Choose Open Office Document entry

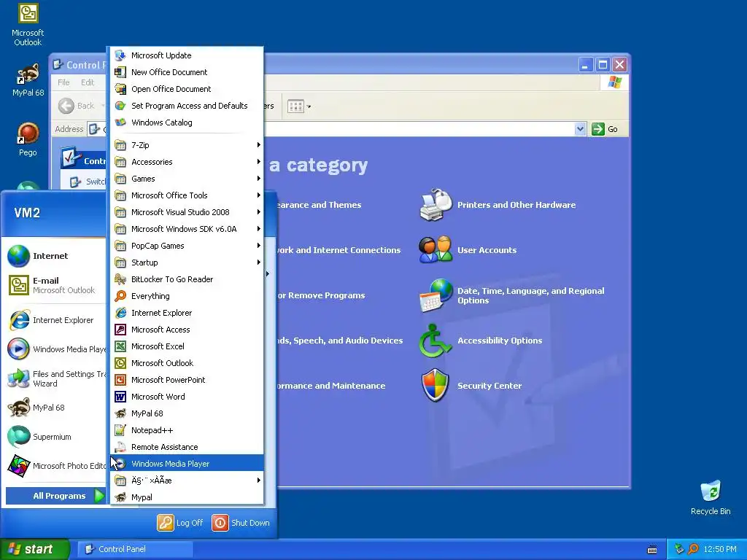pyautogui.click(x=187, y=88)
